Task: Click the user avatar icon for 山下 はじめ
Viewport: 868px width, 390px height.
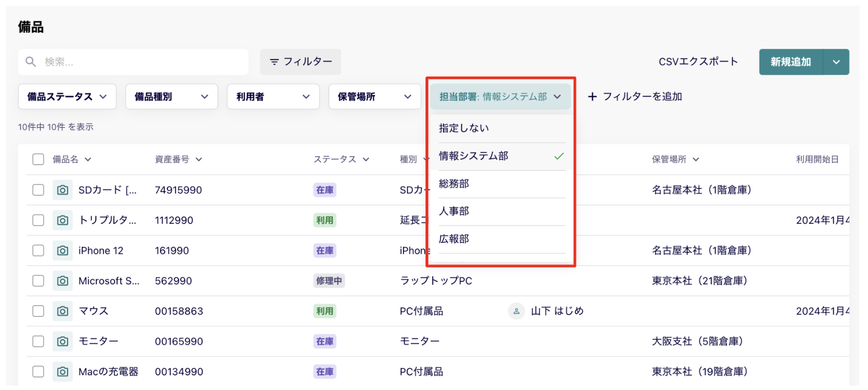Action: [516, 311]
